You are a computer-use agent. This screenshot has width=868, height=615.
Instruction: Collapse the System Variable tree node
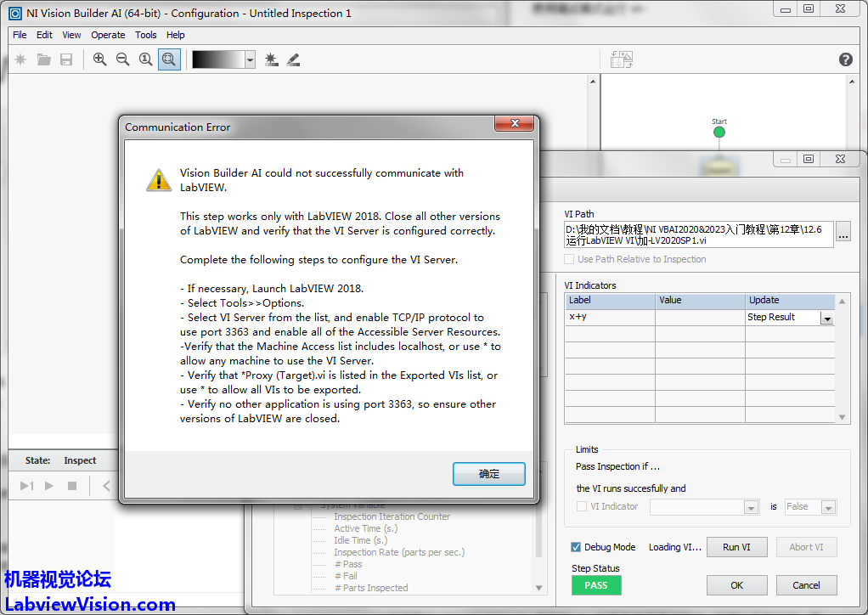(x=298, y=505)
